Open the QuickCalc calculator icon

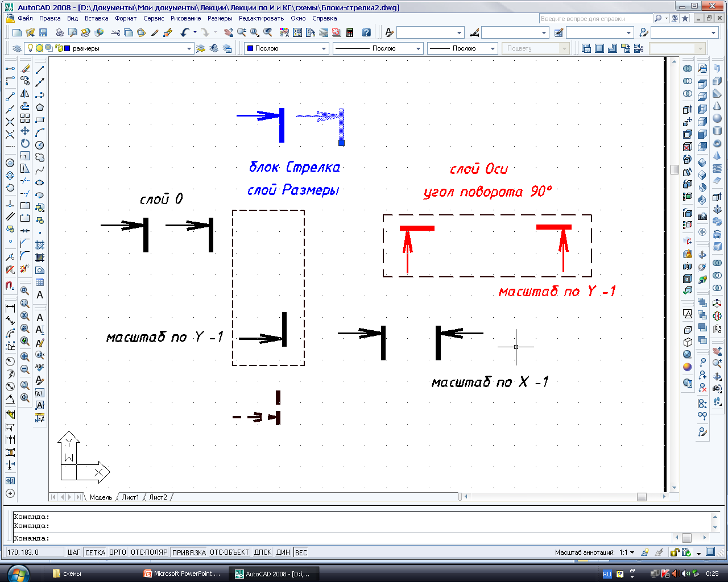[x=350, y=33]
